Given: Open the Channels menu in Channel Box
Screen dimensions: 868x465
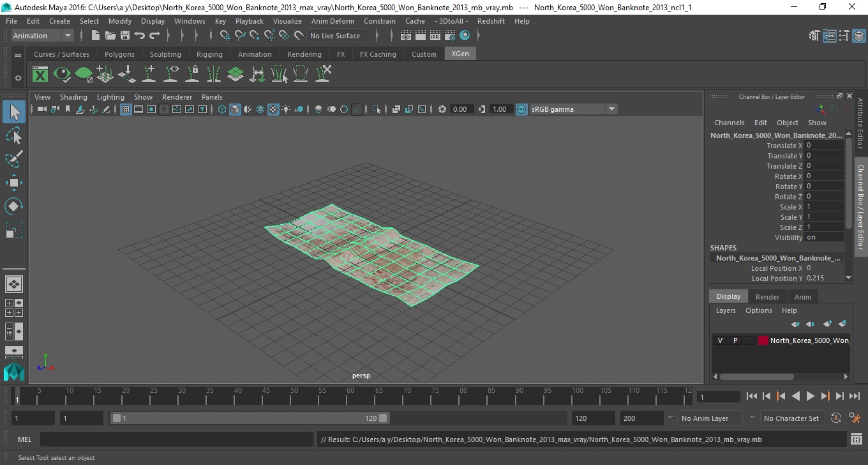Looking at the screenshot, I should click(x=730, y=123).
